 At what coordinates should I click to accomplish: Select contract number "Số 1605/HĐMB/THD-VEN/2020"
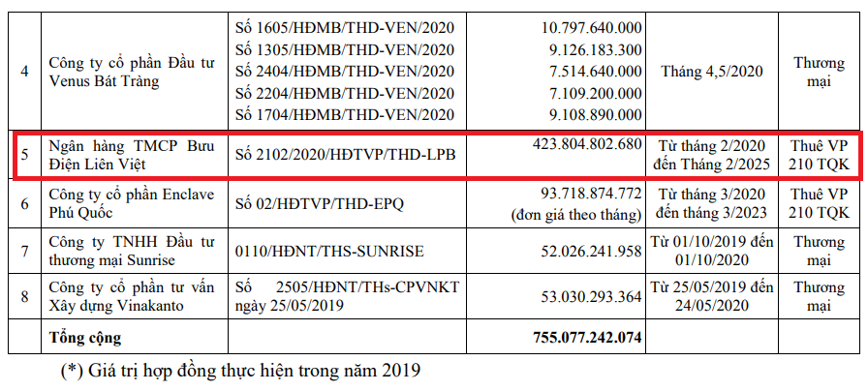[345, 28]
